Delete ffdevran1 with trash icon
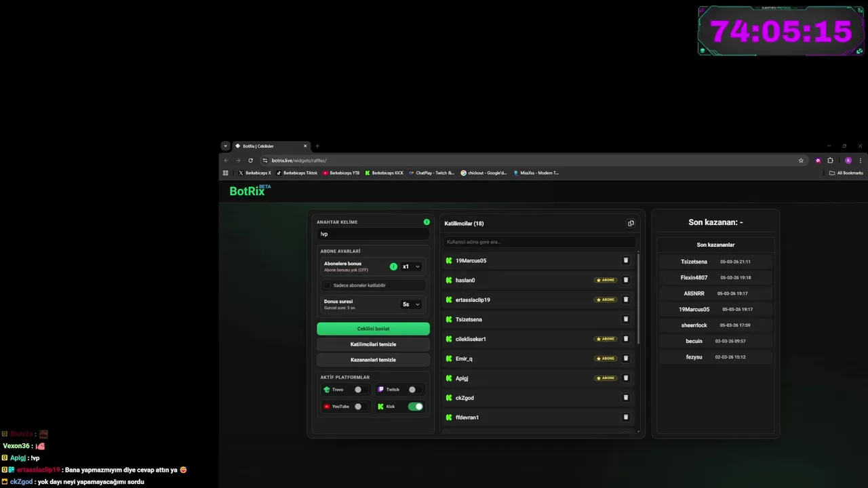Viewport: 868px width, 488px height. tap(626, 418)
